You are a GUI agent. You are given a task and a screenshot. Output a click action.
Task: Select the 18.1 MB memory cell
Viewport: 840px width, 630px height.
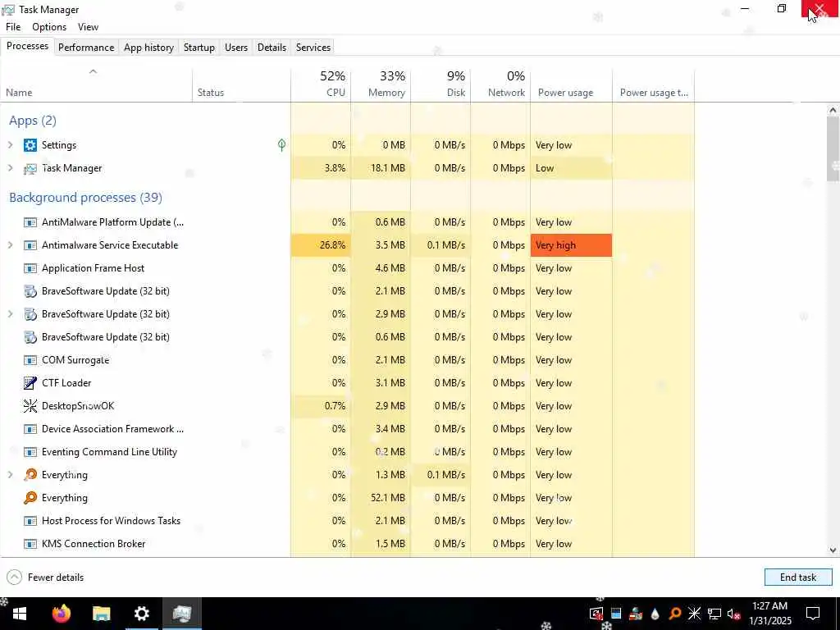click(x=381, y=168)
